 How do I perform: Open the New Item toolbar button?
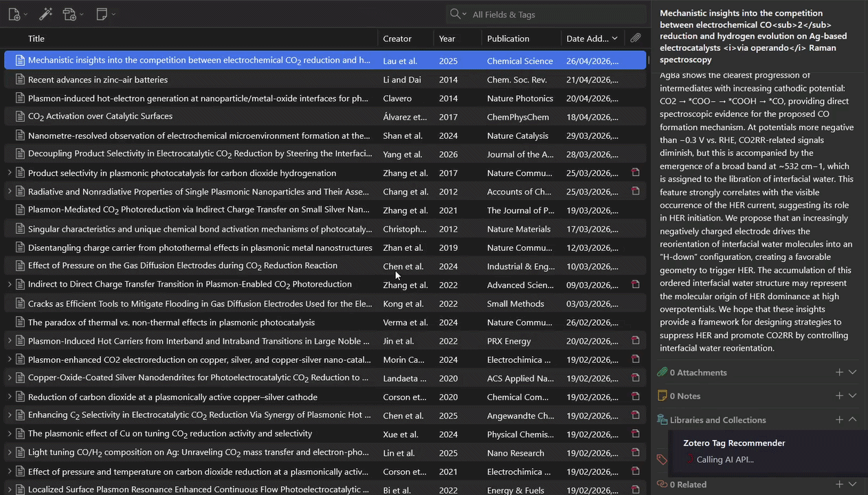pos(17,14)
